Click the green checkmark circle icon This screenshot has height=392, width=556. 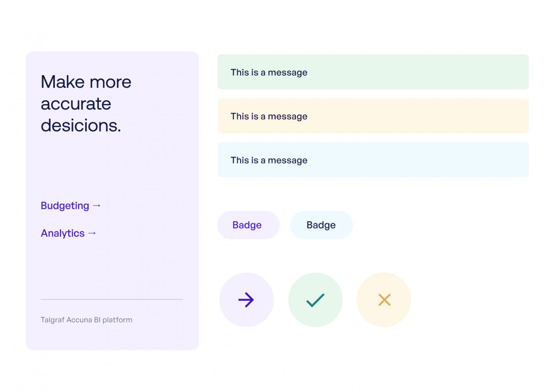coord(316,300)
